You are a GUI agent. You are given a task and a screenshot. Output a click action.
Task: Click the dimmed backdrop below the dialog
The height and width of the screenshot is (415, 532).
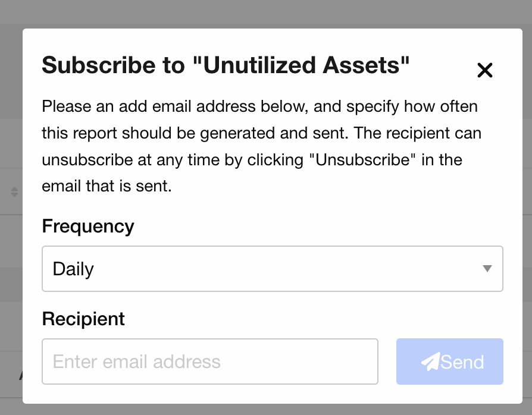(x=266, y=409)
